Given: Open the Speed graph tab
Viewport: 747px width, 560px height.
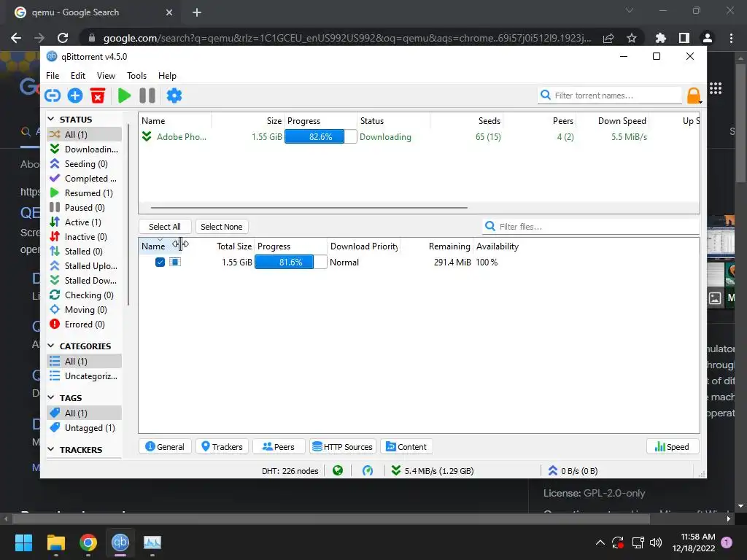Looking at the screenshot, I should [673, 447].
